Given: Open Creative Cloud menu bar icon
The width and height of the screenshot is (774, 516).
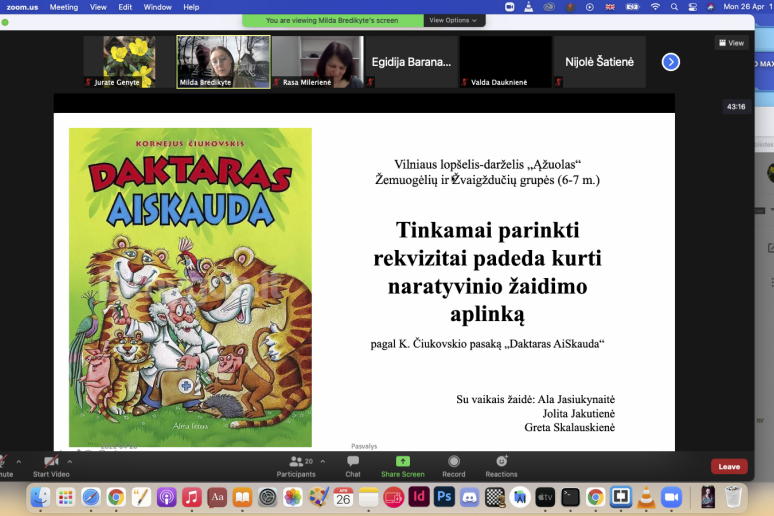Looking at the screenshot, I should (549, 7).
